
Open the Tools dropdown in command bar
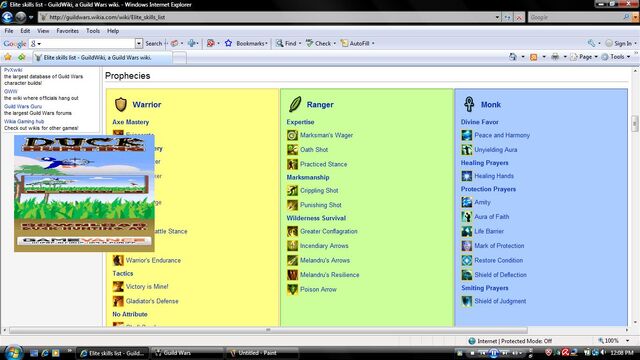tap(629, 57)
